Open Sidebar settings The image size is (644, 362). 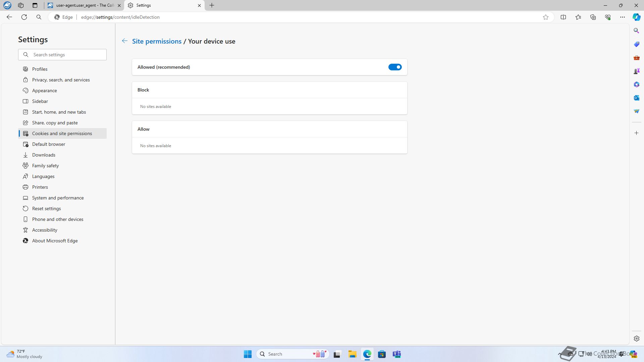click(x=62, y=101)
